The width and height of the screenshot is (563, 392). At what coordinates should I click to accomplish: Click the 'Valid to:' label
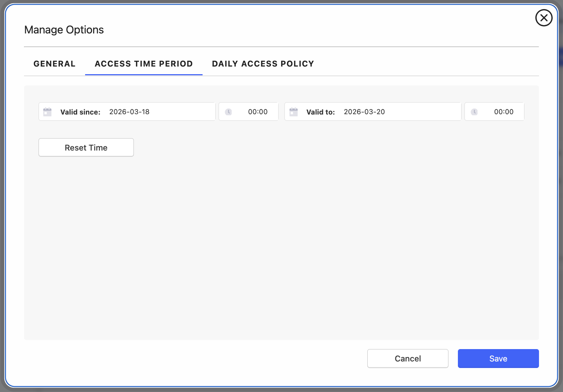click(320, 112)
